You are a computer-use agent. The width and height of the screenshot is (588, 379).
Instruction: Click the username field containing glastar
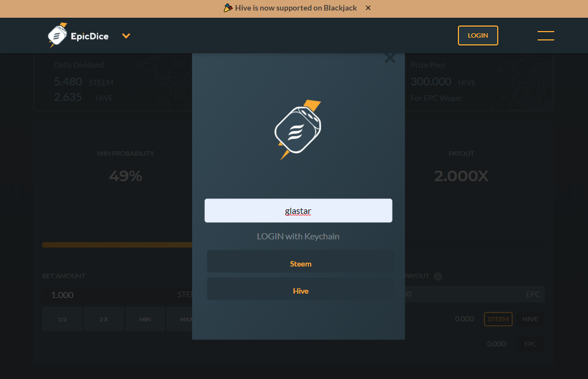[x=298, y=211]
